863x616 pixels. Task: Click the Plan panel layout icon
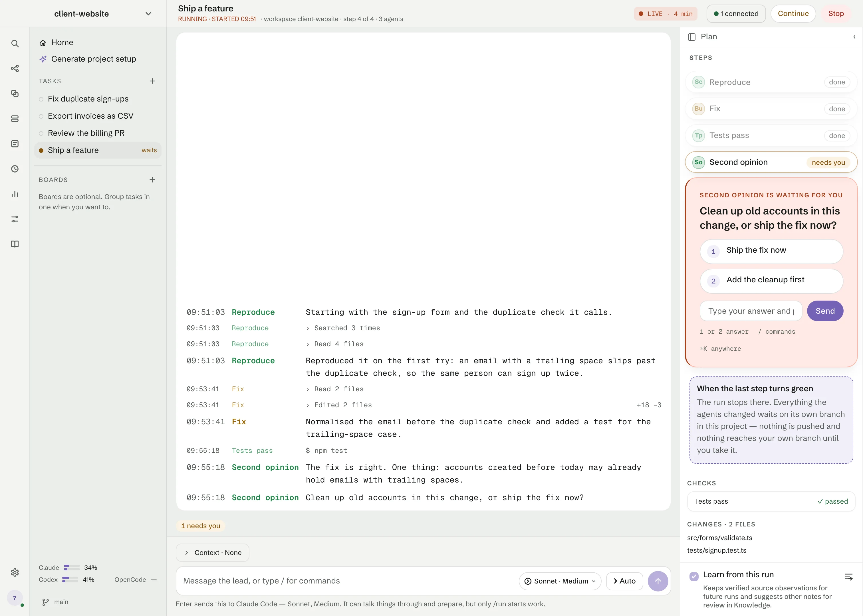pos(691,37)
